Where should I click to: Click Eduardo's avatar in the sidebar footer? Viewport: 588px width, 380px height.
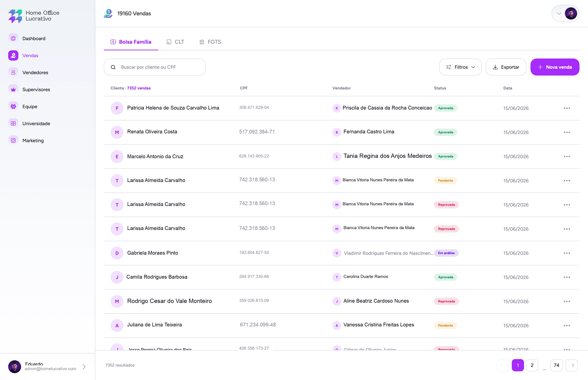[15, 367]
